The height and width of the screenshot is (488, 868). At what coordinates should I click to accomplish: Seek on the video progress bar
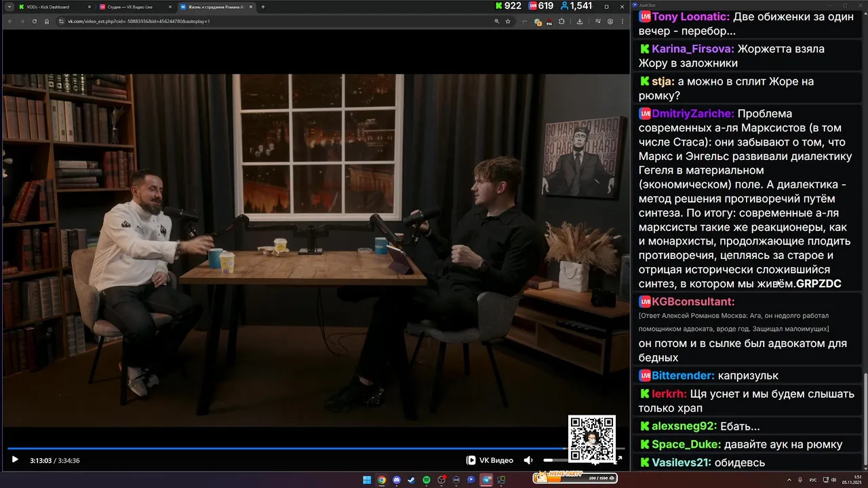tap(315, 448)
